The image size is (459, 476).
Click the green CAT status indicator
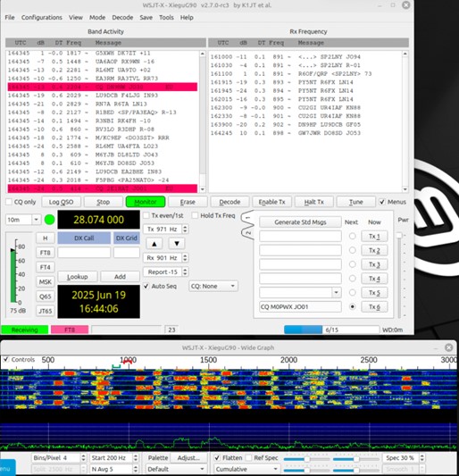click(x=49, y=220)
